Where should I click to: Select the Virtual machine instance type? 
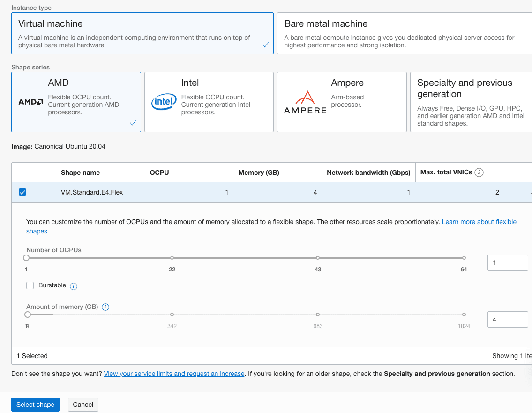coord(142,33)
